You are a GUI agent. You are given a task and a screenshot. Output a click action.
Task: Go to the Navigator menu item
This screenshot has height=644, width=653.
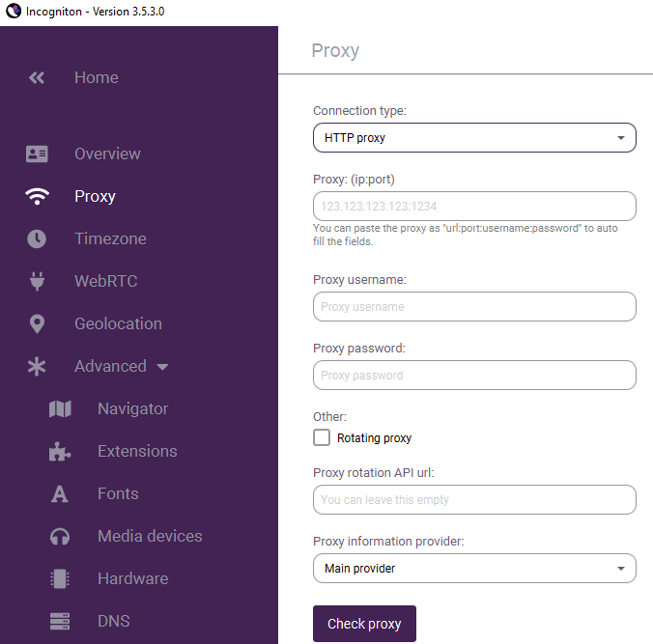[x=133, y=408]
